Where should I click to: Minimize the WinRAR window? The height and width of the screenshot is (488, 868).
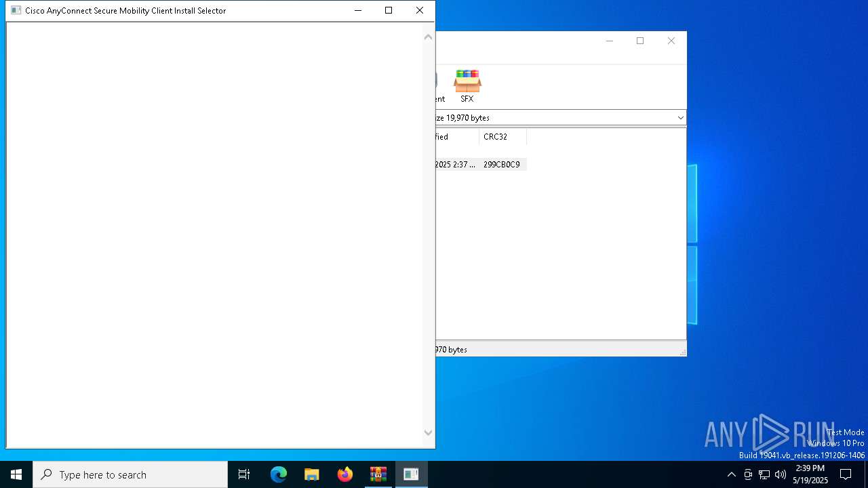point(609,41)
